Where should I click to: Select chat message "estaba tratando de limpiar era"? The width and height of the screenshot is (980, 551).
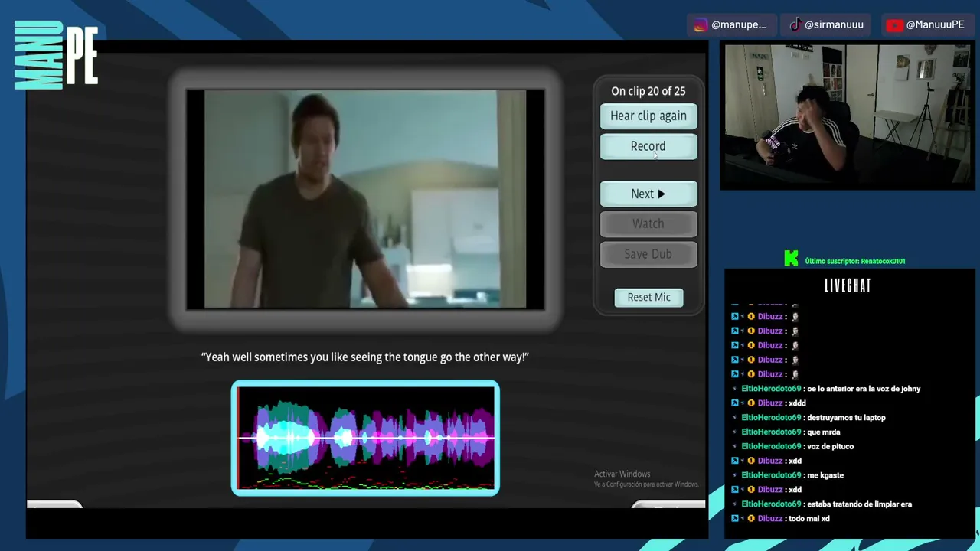[859, 504]
